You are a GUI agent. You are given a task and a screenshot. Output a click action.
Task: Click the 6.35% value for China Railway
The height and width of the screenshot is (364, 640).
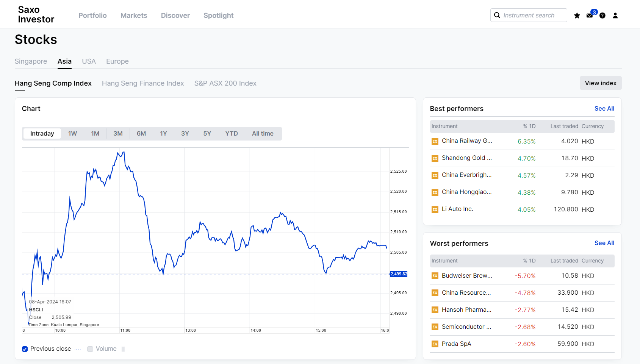(x=526, y=141)
